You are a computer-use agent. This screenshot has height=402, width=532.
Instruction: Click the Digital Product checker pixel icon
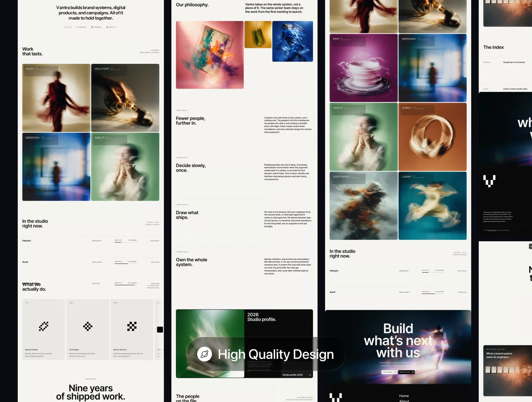[x=132, y=326]
